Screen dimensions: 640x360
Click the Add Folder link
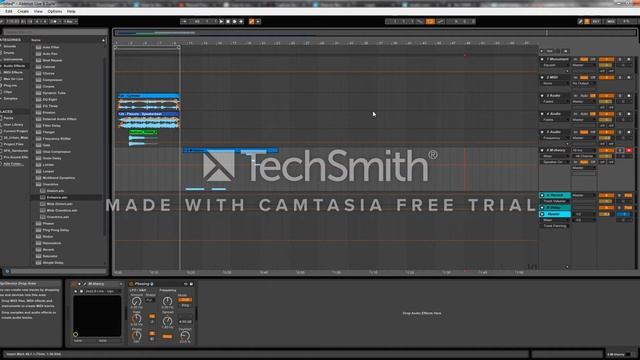(13, 164)
